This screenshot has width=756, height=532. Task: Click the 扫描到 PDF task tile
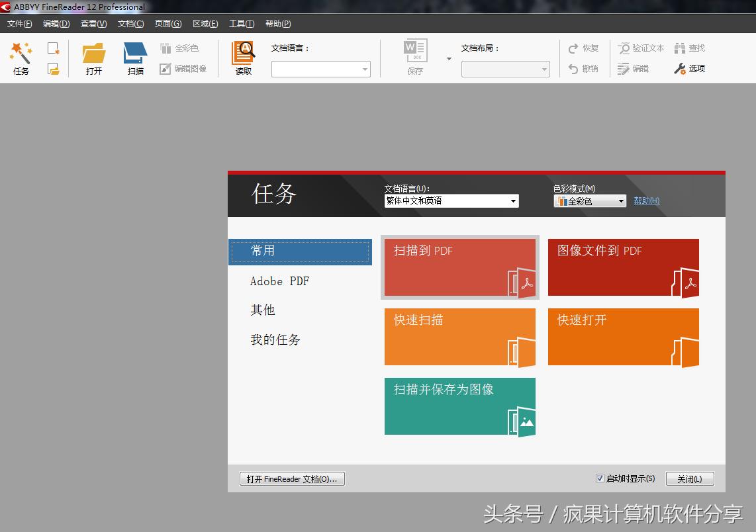[x=459, y=267]
